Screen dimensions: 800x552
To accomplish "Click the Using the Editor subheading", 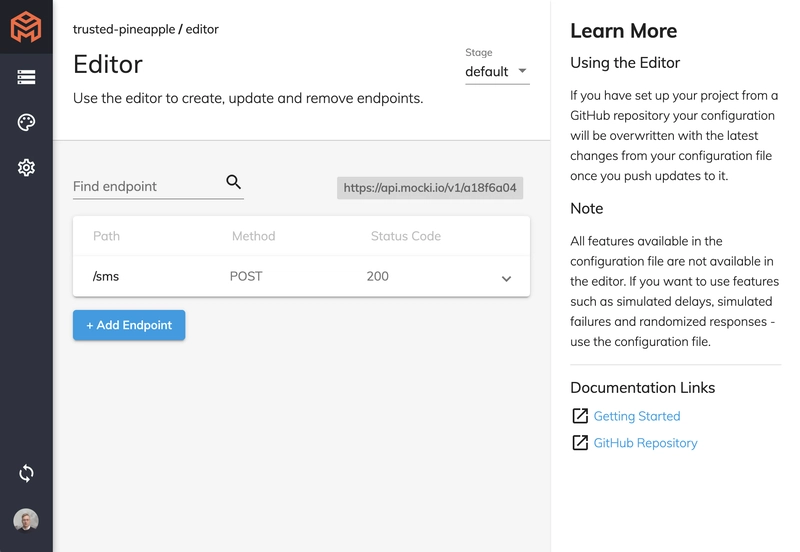I will pyautogui.click(x=625, y=63).
